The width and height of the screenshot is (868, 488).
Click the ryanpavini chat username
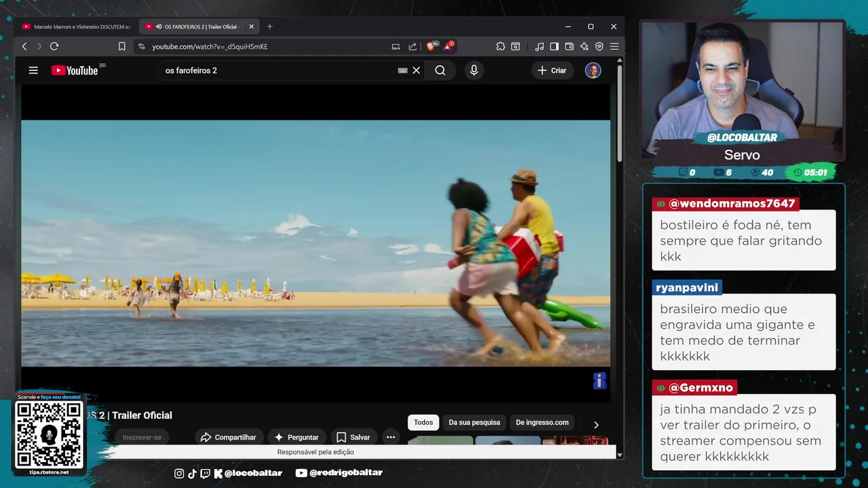(x=687, y=287)
